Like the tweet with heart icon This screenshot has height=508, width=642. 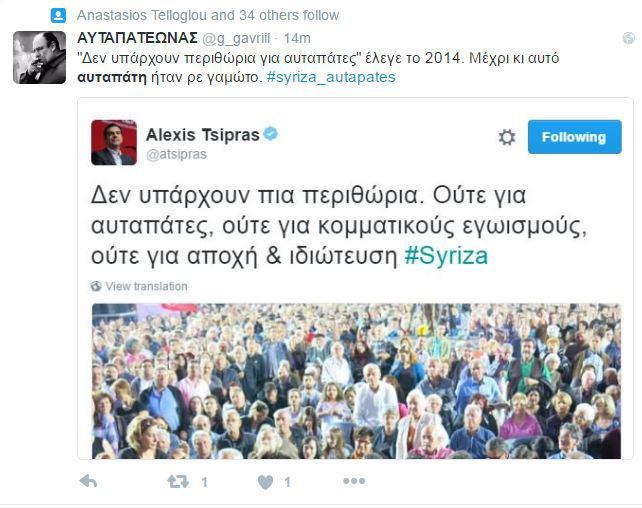tap(265, 482)
